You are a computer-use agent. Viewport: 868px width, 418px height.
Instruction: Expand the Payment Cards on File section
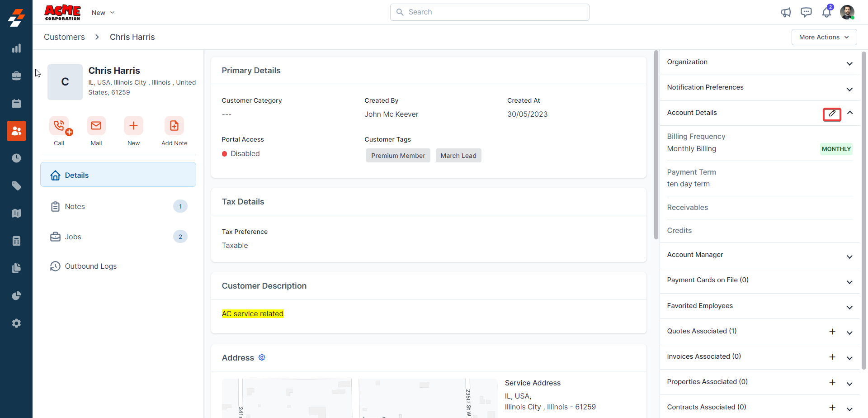(849, 282)
